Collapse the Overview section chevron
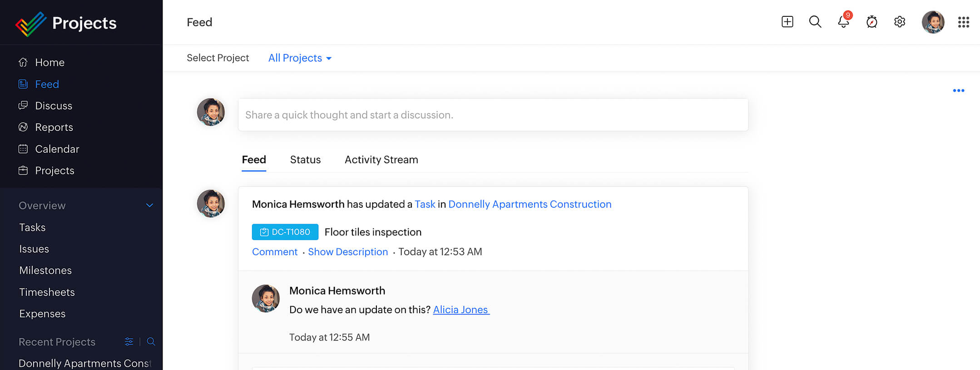This screenshot has width=980, height=370. point(149,205)
